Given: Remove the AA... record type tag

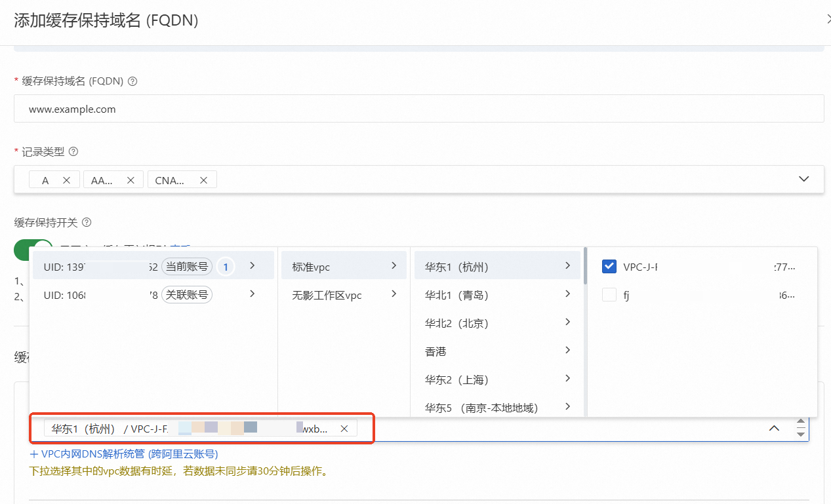Looking at the screenshot, I should coord(130,180).
